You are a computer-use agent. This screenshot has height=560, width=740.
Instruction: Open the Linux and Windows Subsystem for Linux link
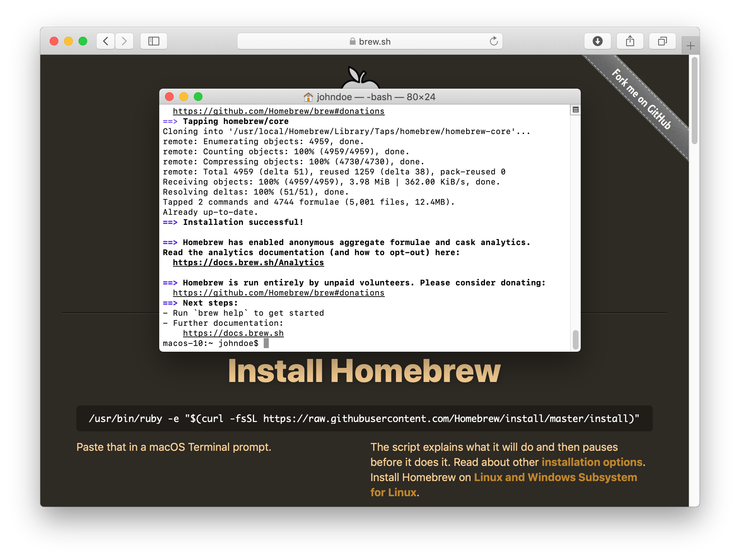tap(504, 485)
